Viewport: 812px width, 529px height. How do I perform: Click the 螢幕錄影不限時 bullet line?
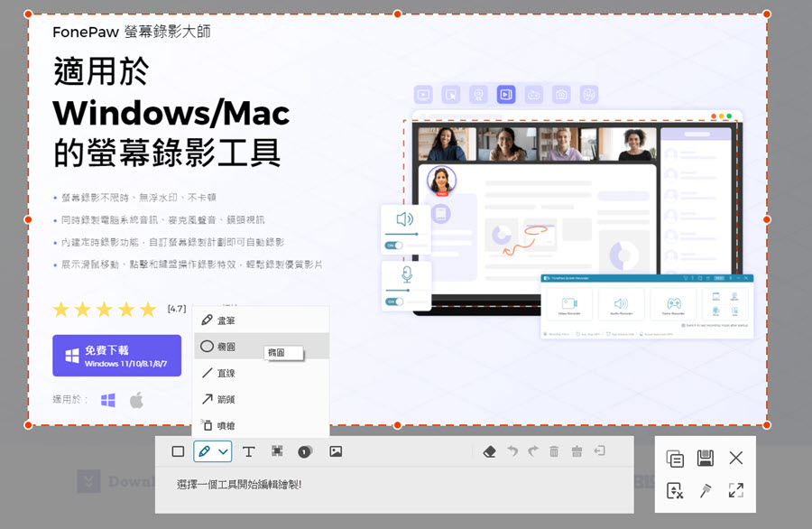pos(139,198)
